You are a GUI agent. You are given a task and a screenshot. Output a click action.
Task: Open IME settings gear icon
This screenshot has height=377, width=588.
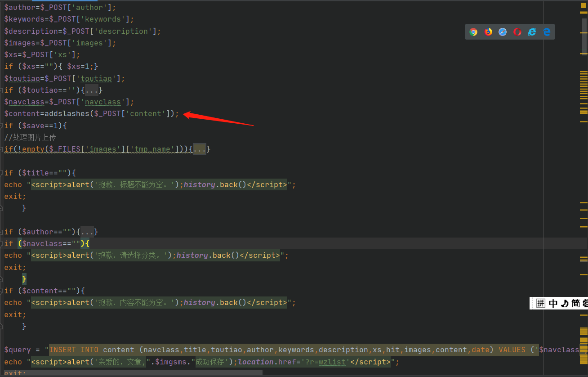coord(585,303)
